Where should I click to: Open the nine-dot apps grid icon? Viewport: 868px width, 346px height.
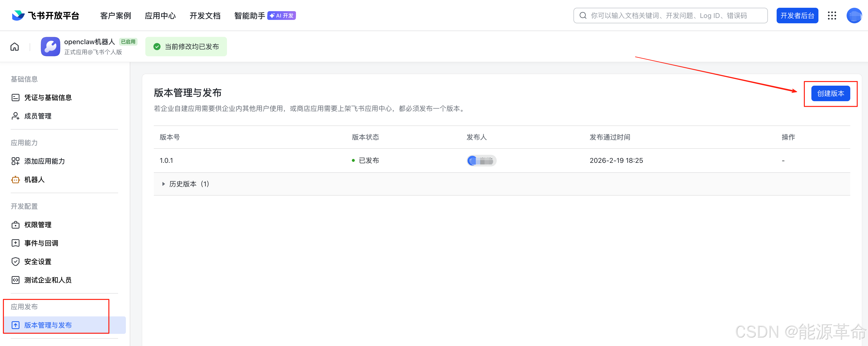[x=832, y=16]
